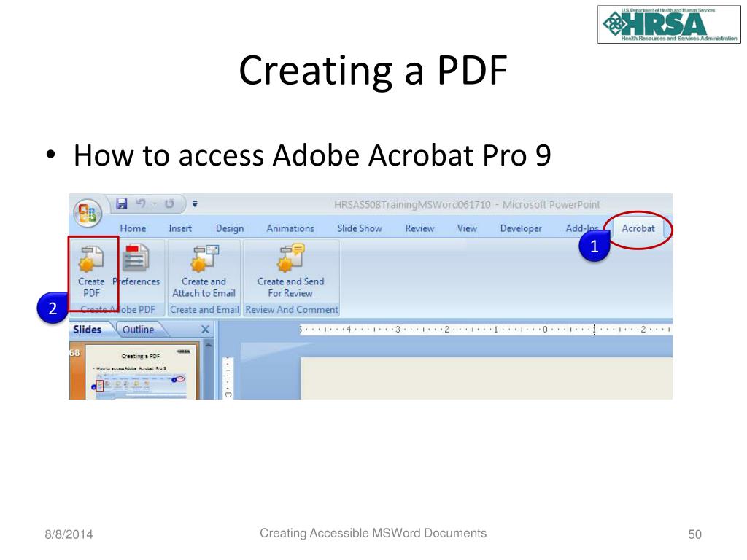Click the PowerPoint window title text
747x560 pixels.
coord(467,205)
